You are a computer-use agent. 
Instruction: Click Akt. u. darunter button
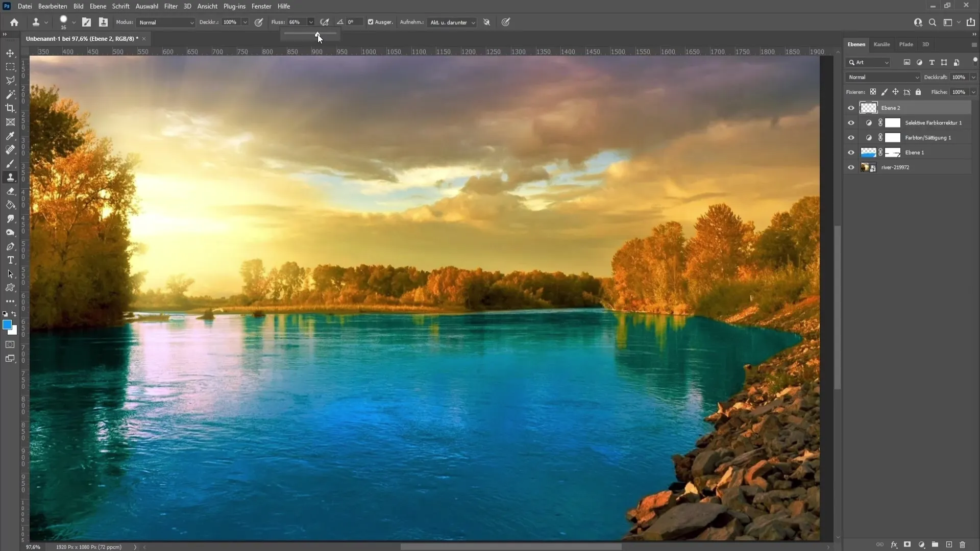pyautogui.click(x=451, y=22)
